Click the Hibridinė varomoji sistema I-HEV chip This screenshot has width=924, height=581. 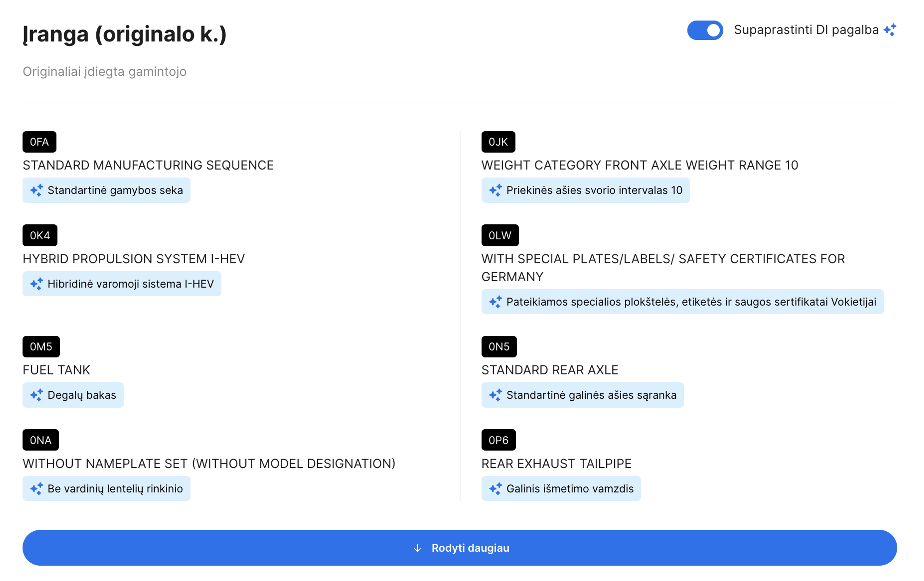point(122,284)
